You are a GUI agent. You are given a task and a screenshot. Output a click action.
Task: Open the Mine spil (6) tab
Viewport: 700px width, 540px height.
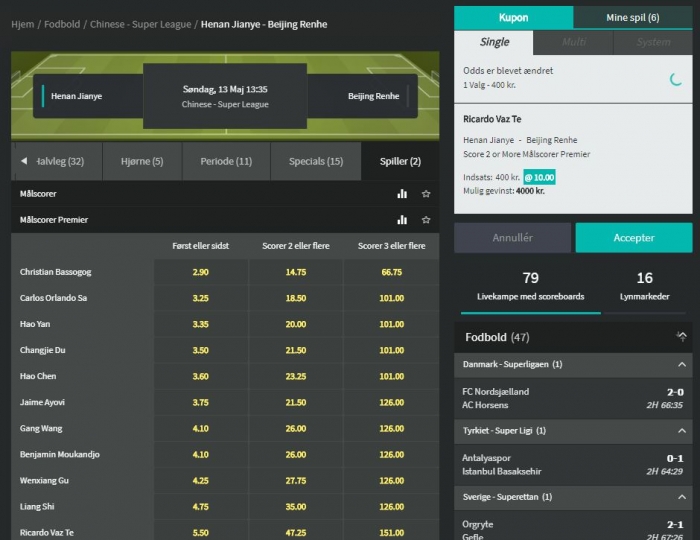click(x=633, y=17)
